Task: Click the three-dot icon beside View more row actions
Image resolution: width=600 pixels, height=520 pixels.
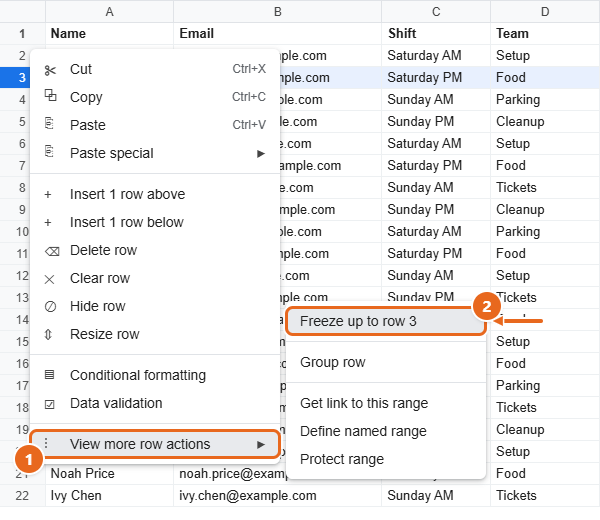Action: 46,443
